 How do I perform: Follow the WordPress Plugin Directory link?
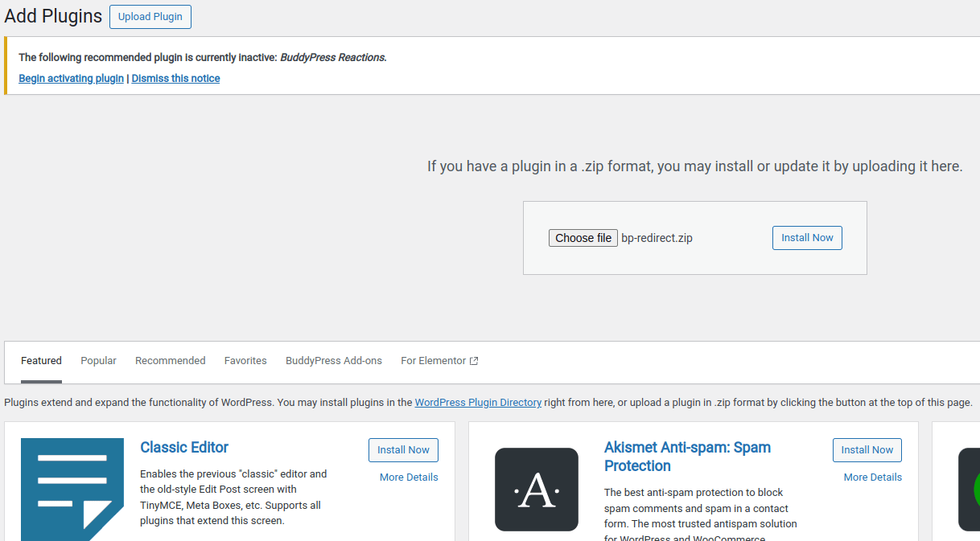tap(478, 403)
